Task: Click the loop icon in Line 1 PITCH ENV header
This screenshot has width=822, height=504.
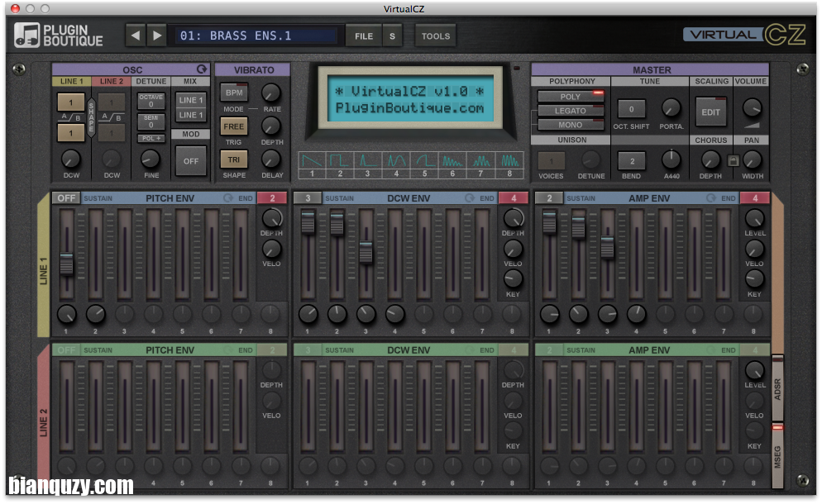Action: point(228,198)
